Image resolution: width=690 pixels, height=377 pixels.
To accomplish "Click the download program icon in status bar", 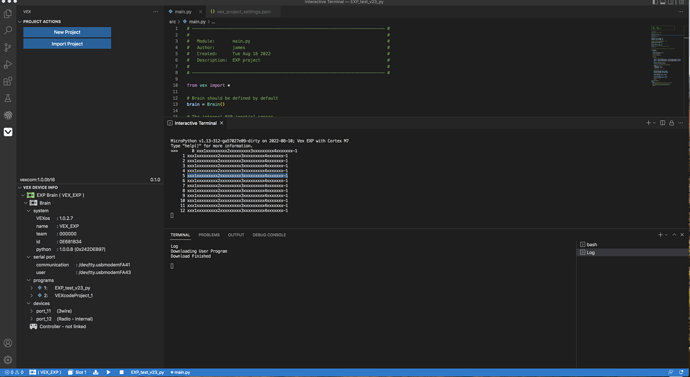I will 95,372.
